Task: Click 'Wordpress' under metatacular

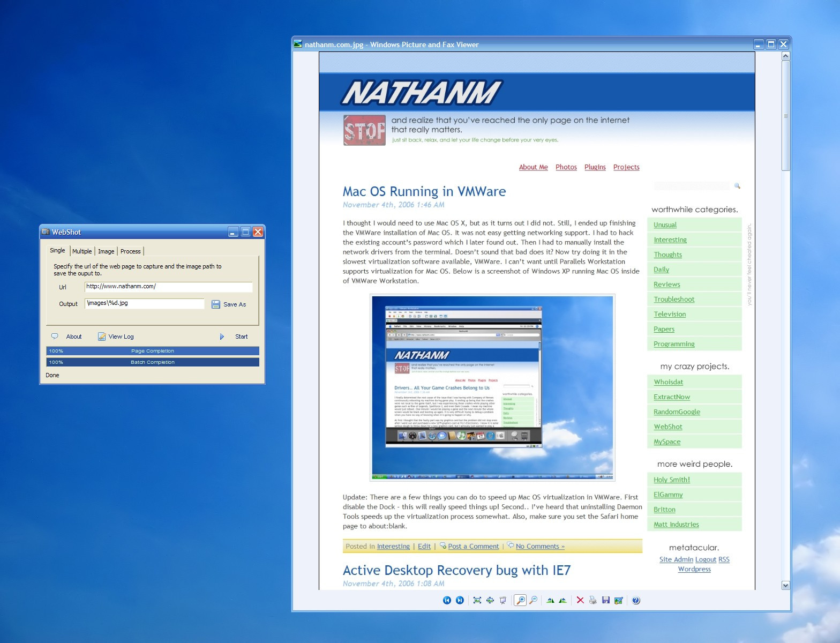Action: (x=694, y=569)
